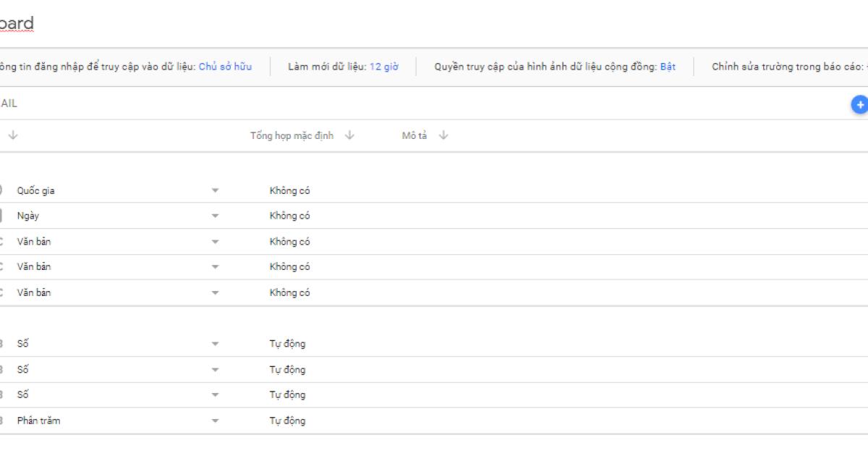Open the first Số type dropdown
This screenshot has height=456, width=868.
(215, 345)
